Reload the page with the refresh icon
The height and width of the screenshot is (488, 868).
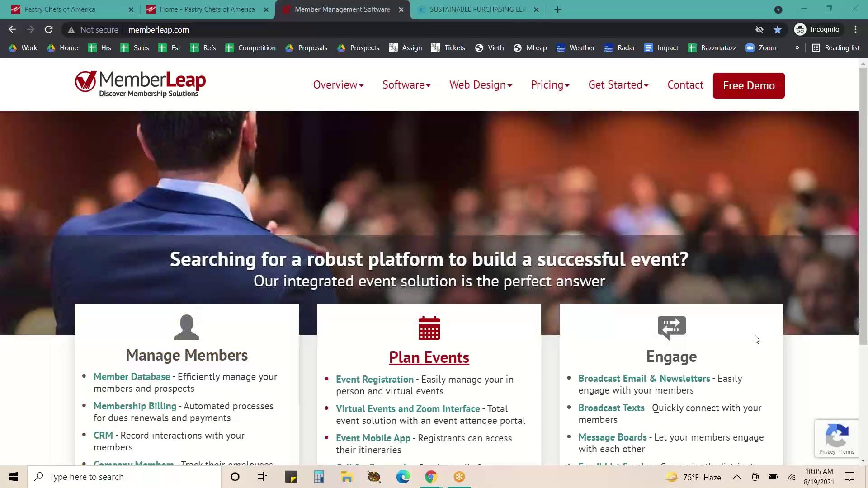(49, 29)
